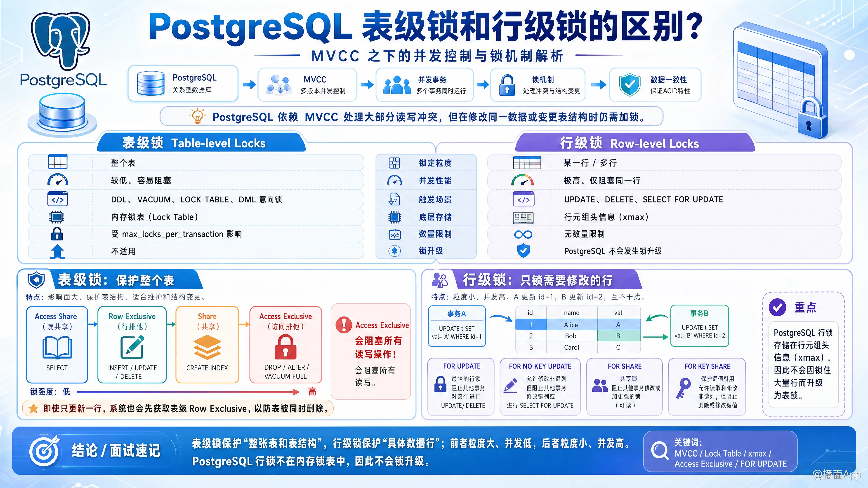Click the text 'UPDATE、DELETE、SELECT FOR UPDATE'
Image resolution: width=868 pixels, height=488 pixels.
click(644, 199)
